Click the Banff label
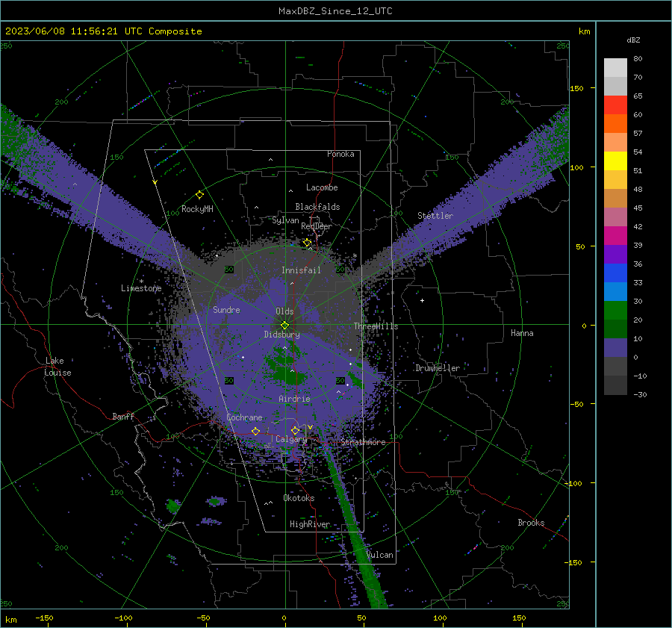Screen dimensions: 672x628 tap(123, 416)
